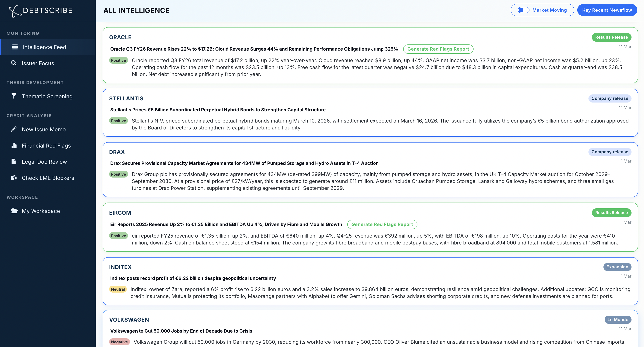Click the WORKSPACE section label
This screenshot has height=347, width=644.
coord(22,197)
